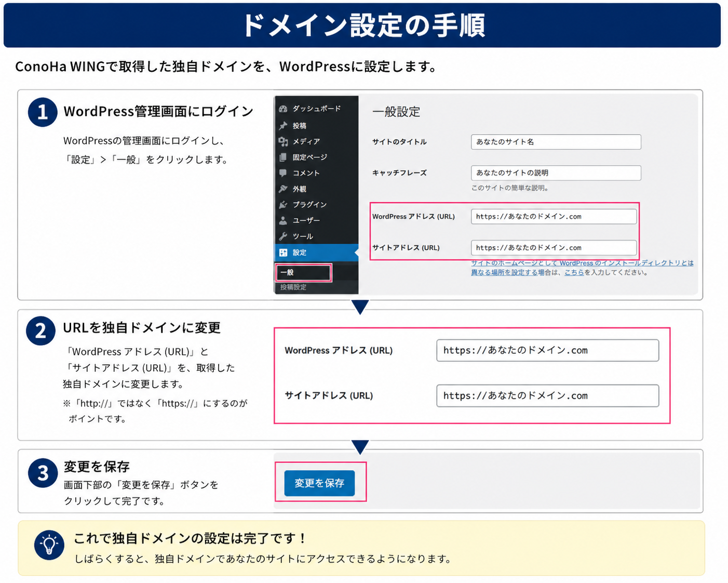Click the キャッチフレーズ input field
The image size is (728, 583).
click(556, 173)
